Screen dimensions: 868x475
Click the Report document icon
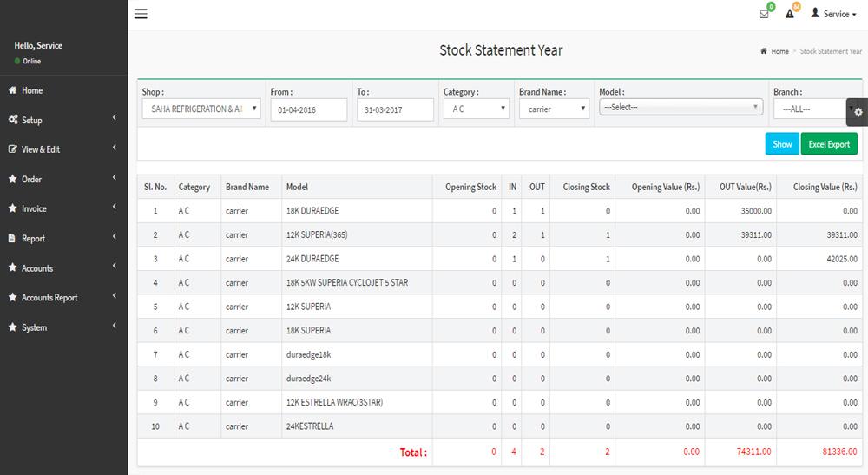point(11,238)
